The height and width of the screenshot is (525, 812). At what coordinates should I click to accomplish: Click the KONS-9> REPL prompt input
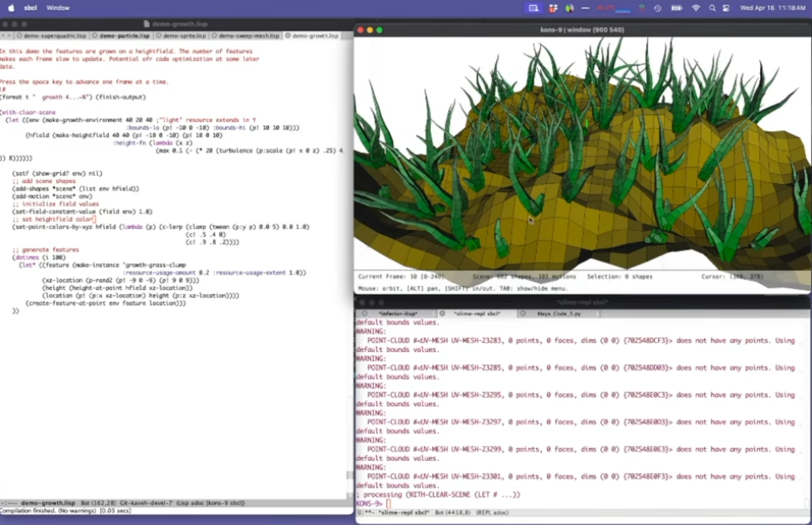click(x=390, y=503)
